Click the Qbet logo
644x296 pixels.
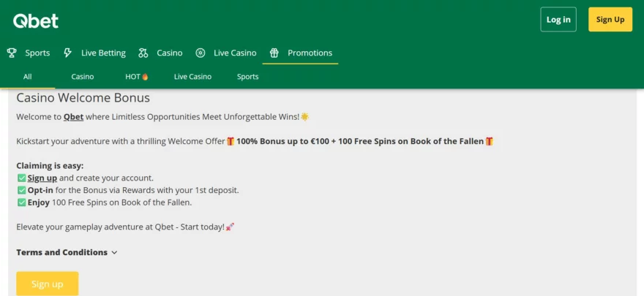(x=36, y=21)
